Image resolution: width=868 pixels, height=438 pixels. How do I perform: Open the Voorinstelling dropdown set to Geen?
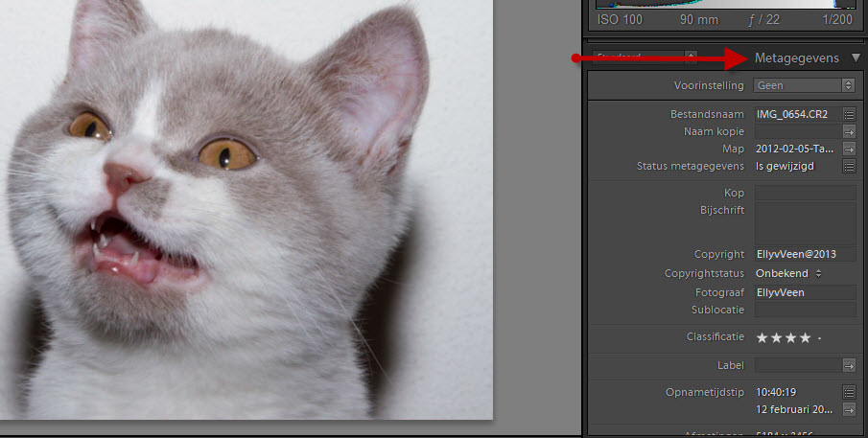(x=805, y=85)
